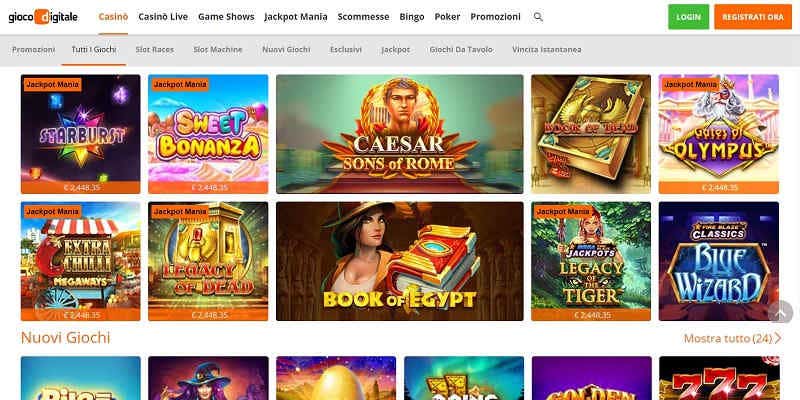
Task: Click the green LOGIN button
Action: pyautogui.click(x=688, y=17)
